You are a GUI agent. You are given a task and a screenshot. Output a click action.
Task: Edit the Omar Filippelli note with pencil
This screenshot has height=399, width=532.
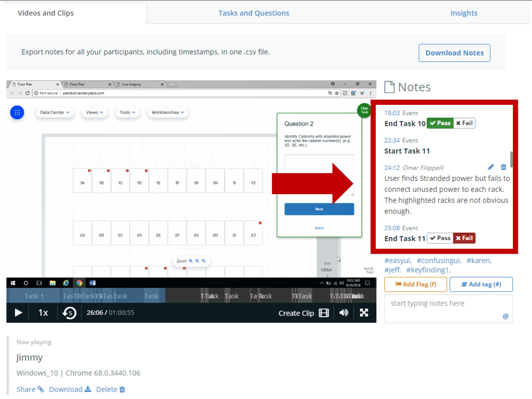[491, 167]
